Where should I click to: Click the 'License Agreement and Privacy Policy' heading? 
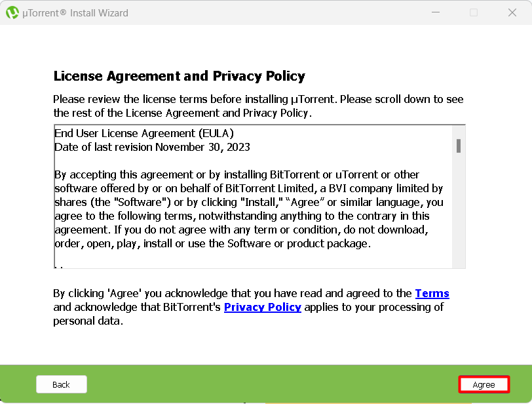coord(179,76)
